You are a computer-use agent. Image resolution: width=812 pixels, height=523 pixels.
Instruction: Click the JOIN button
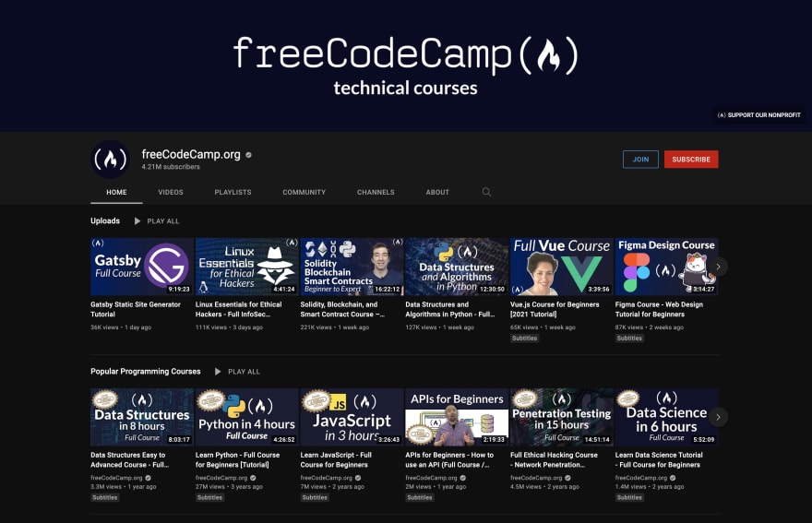(x=640, y=159)
